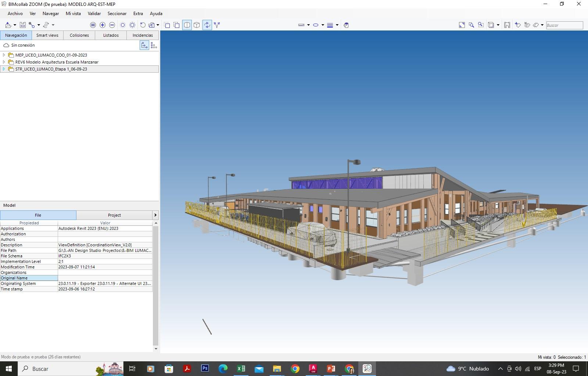Screen dimensions: 588x376
Task: Click the building boxes view icon
Action: pos(151,25)
